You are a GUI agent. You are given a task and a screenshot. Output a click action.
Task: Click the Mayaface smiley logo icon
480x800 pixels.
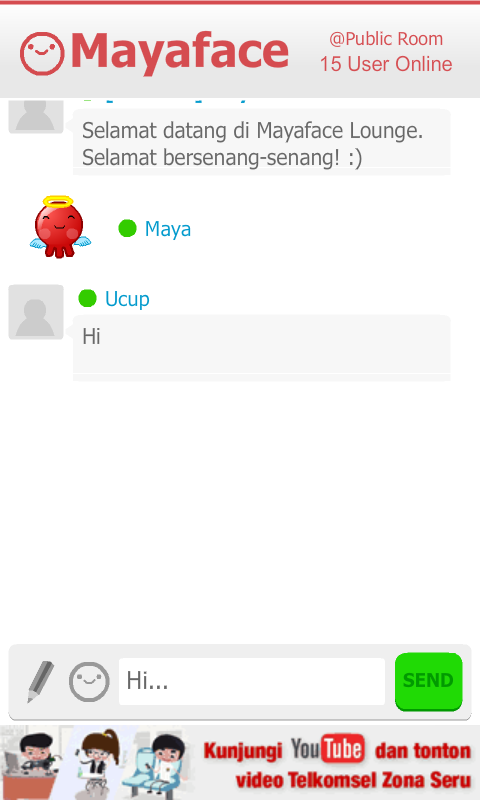click(42, 53)
